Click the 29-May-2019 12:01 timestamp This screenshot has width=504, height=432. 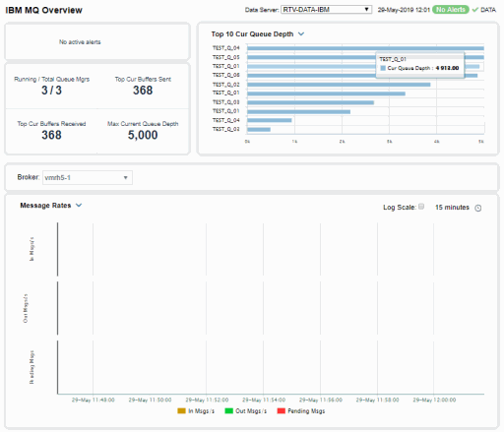click(404, 10)
